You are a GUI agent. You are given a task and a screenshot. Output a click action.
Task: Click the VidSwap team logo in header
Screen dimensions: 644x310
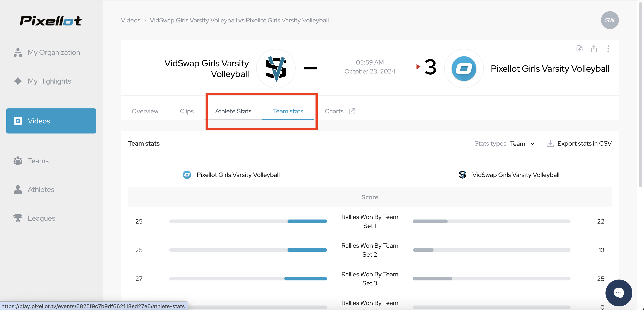pyautogui.click(x=276, y=69)
